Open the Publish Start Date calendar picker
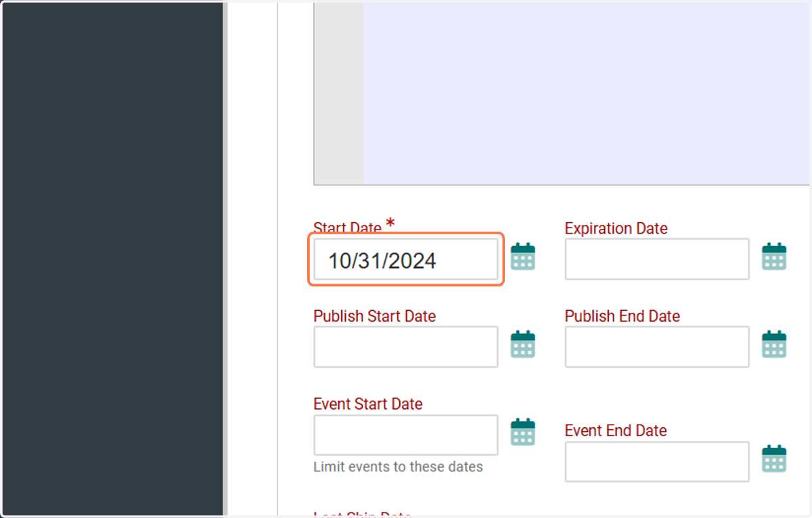The image size is (812, 518). [x=522, y=344]
